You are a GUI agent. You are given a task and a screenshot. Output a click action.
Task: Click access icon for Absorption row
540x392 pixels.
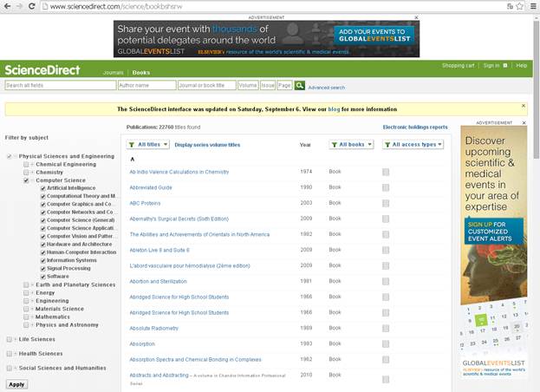[386, 343]
